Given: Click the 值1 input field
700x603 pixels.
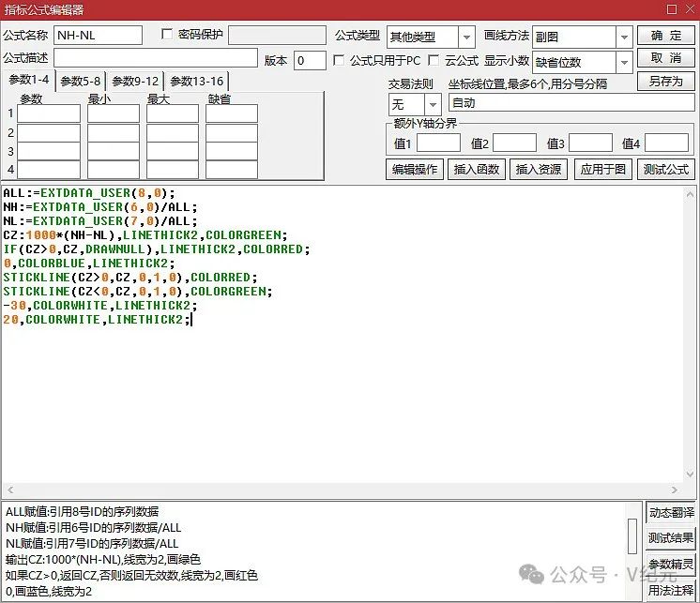Looking at the screenshot, I should 438,143.
